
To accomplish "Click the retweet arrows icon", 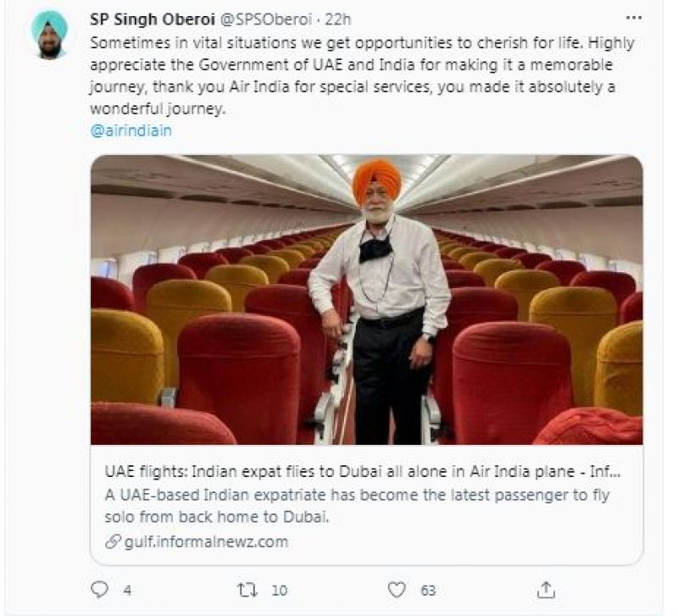I will coord(246,589).
